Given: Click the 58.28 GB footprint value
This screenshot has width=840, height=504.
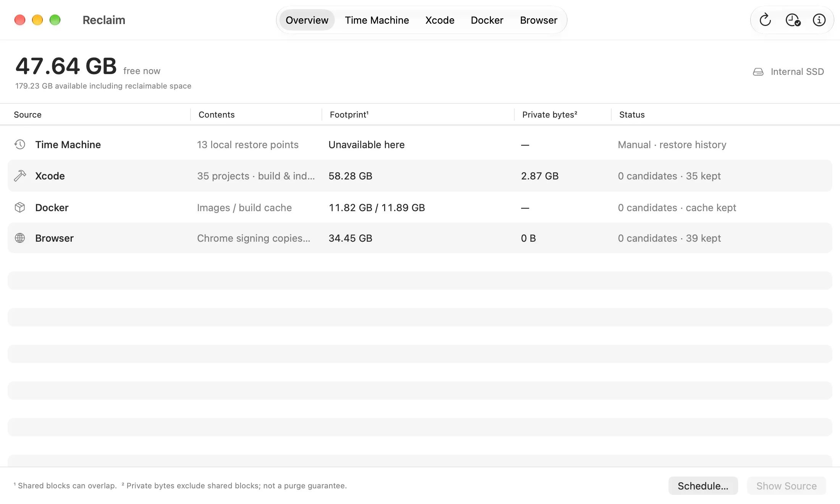Looking at the screenshot, I should (x=351, y=176).
